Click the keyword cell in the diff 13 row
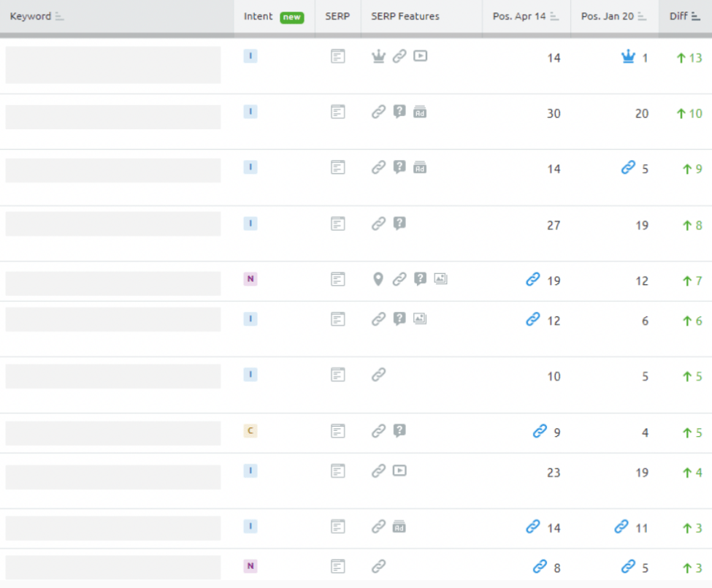Viewport: 712px width, 588px height. tap(113, 65)
